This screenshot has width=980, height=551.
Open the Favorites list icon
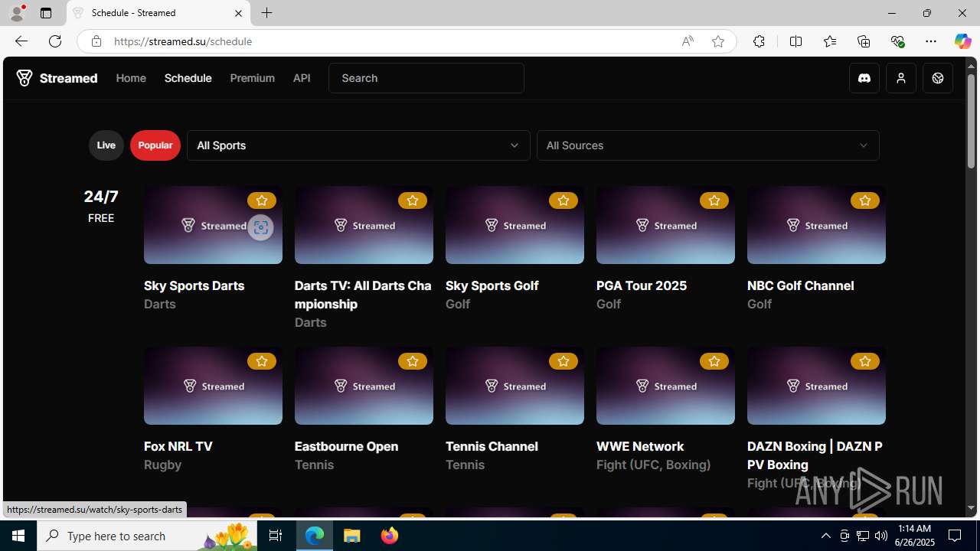click(830, 41)
